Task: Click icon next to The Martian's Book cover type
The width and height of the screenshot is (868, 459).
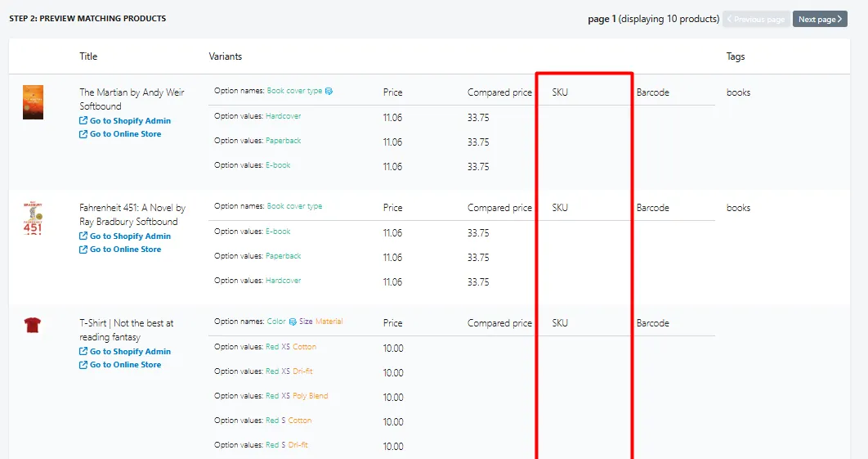Action: (x=329, y=91)
